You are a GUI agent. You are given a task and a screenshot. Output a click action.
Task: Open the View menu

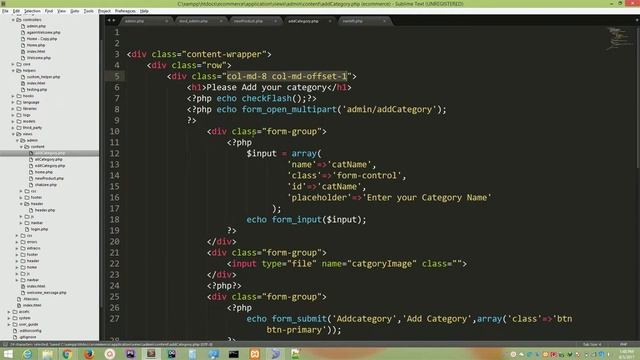coord(62,11)
